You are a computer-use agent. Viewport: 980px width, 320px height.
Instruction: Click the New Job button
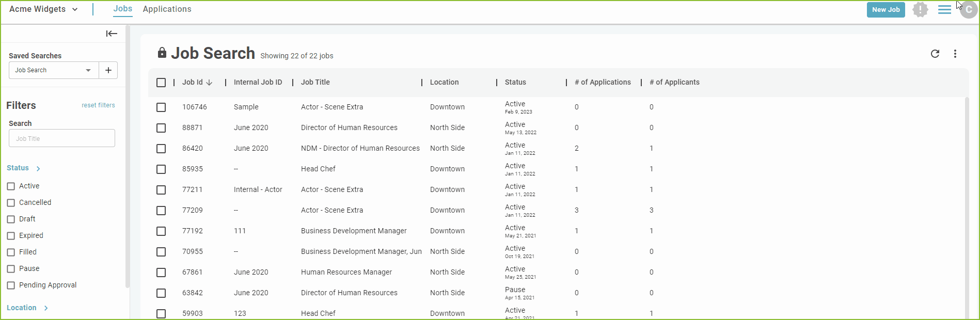[886, 9]
